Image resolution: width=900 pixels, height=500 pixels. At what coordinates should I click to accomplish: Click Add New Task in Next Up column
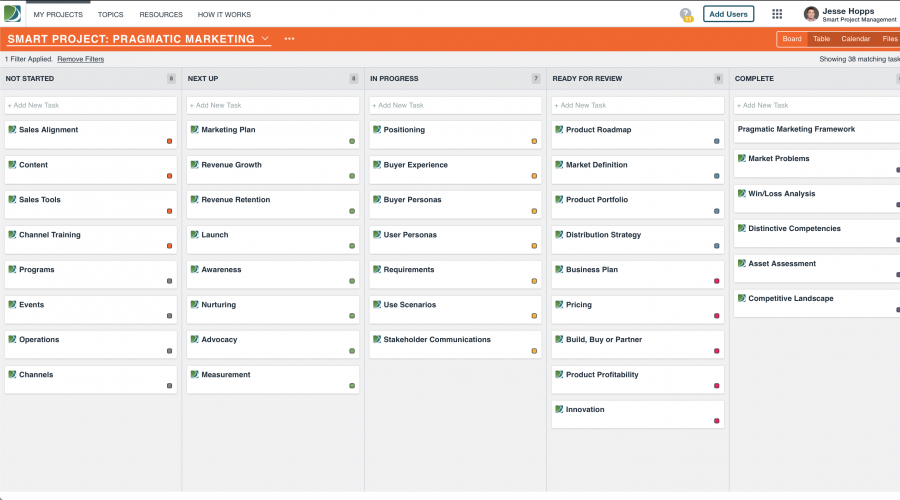coord(273,105)
